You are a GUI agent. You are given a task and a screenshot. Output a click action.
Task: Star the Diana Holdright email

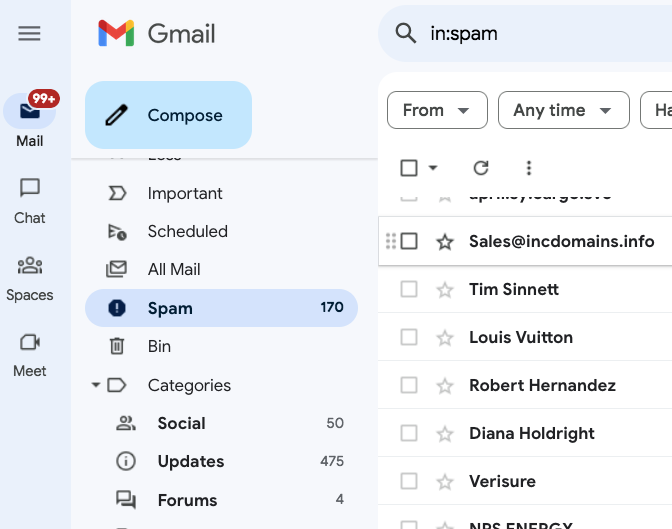[445, 434]
